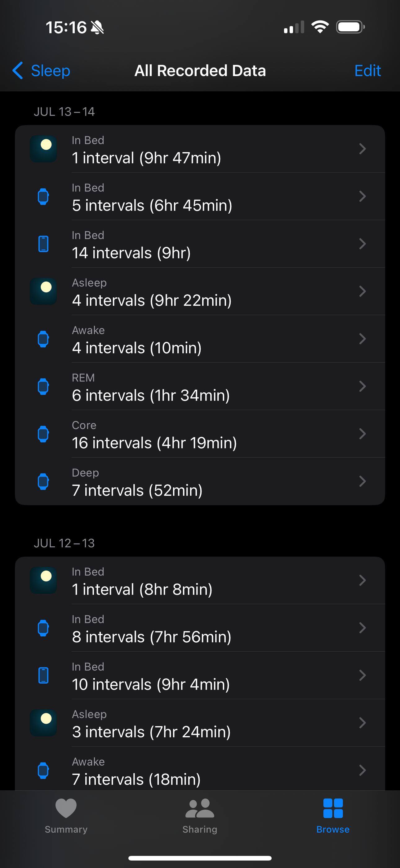Tap the watch icon next to REM 6 intervals
This screenshot has height=868, width=400.
point(43,387)
